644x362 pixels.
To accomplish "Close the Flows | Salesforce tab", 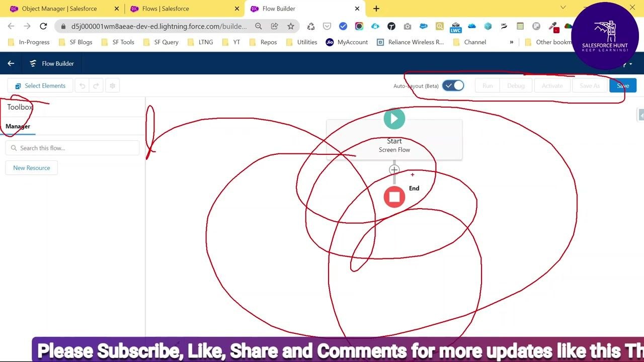I will coord(236,9).
